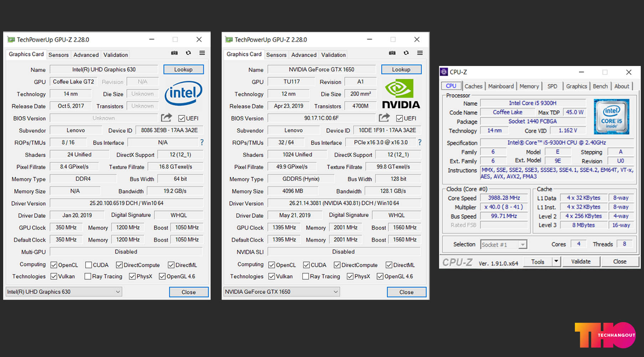Click the CPU-Z title bar app icon
Screen dimensions: 644x357
tap(444, 72)
